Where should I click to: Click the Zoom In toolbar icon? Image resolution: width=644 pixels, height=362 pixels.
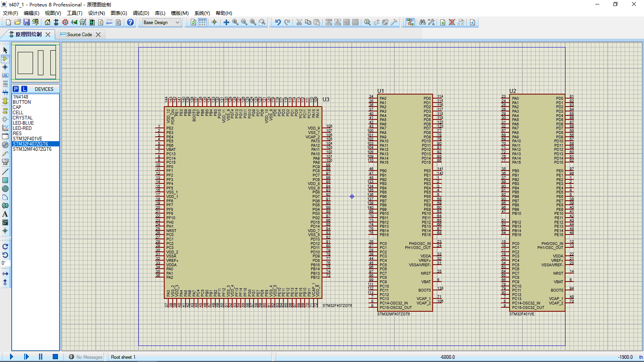coord(235,22)
